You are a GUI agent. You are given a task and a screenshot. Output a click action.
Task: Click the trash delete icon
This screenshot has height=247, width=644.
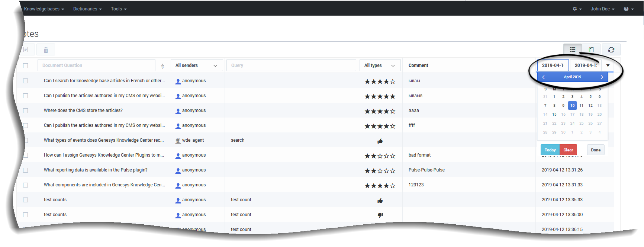tap(46, 50)
